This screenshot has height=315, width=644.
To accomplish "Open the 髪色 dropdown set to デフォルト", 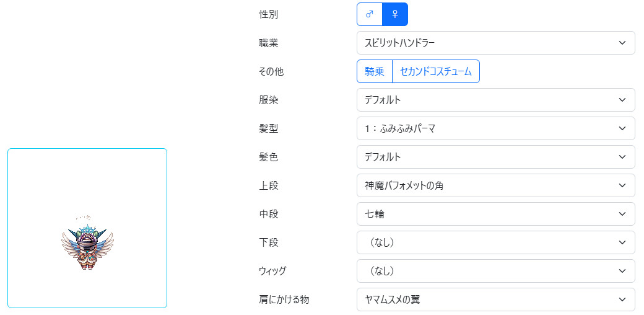I will (x=496, y=157).
